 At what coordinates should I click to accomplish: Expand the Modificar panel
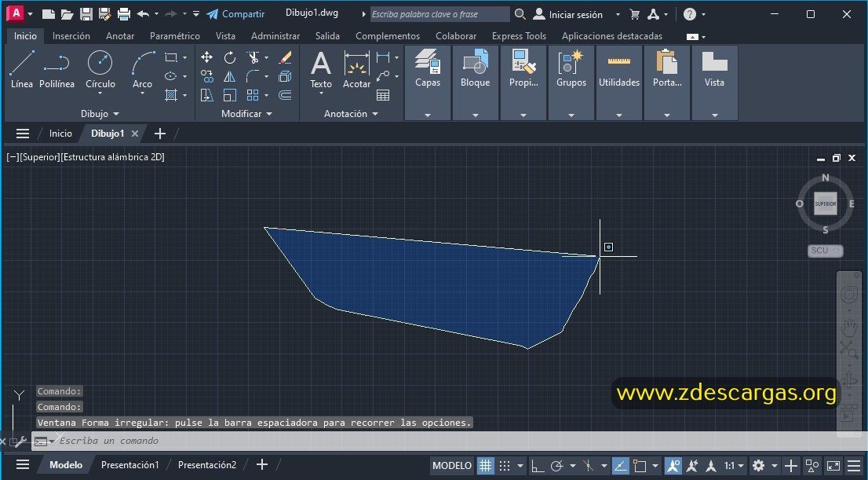247,114
